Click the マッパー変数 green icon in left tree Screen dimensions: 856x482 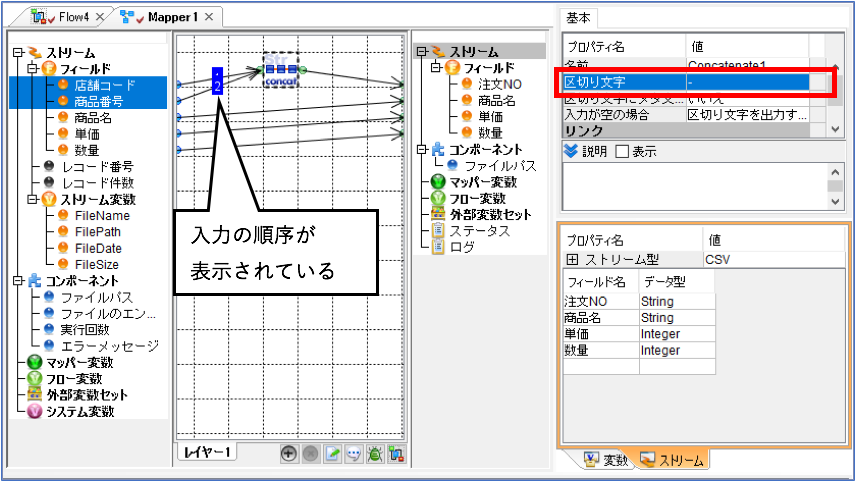(34, 362)
